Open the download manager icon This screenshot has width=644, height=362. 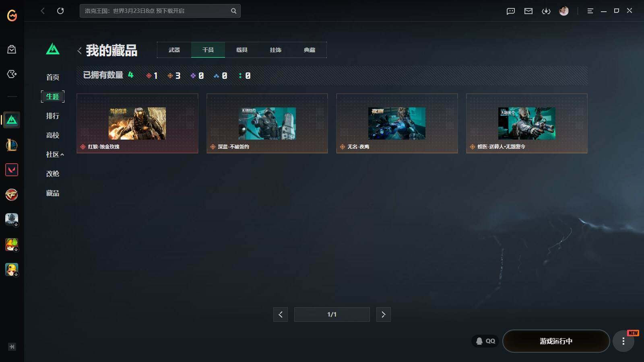pos(546,11)
